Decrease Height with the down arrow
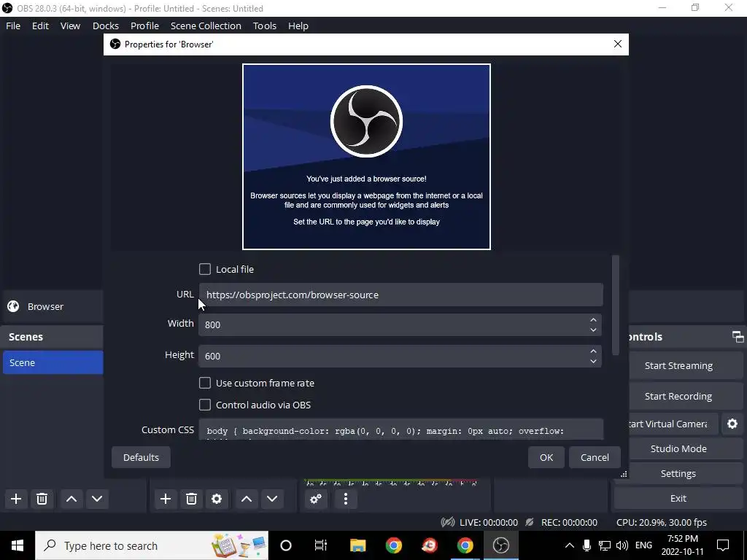The height and width of the screenshot is (560, 747). (593, 362)
